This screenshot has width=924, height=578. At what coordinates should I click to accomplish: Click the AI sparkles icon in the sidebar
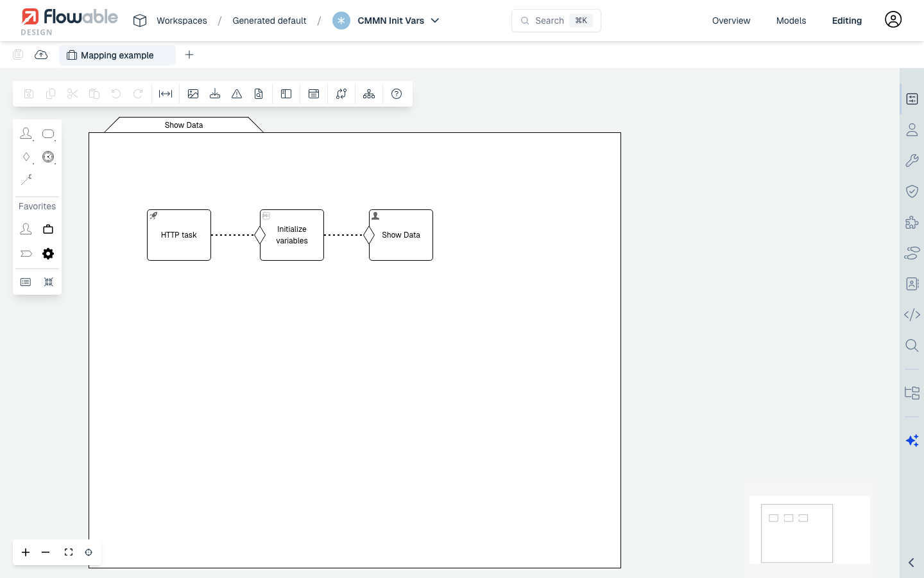(912, 441)
